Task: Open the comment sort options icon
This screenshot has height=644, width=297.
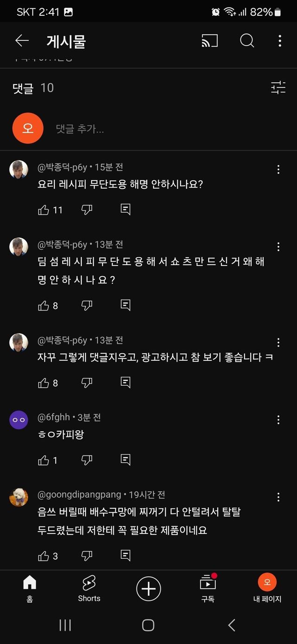Action: click(x=278, y=87)
